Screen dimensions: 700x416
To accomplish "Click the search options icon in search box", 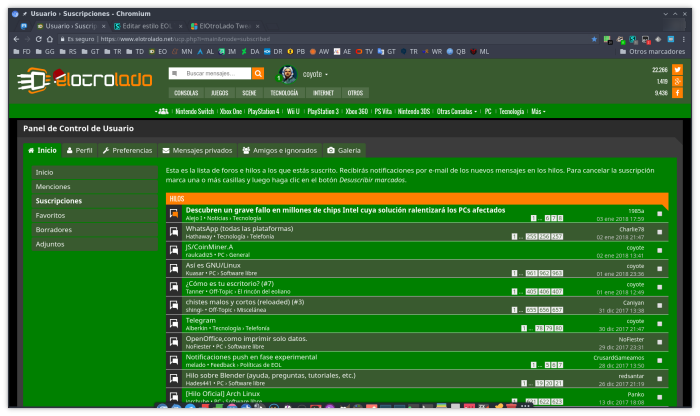I will pos(175,73).
